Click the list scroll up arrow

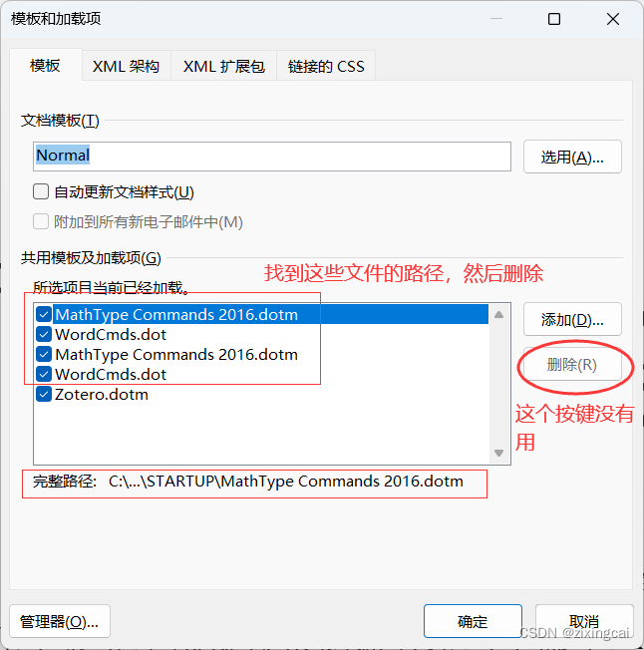pyautogui.click(x=499, y=315)
